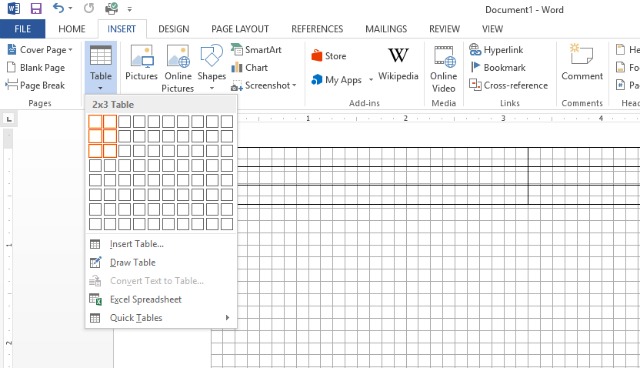Undo the last action
The image size is (640, 368).
tap(59, 8)
